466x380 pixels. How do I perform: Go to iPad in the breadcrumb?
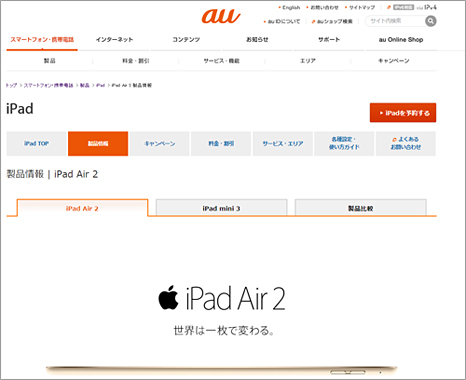pyautogui.click(x=101, y=85)
